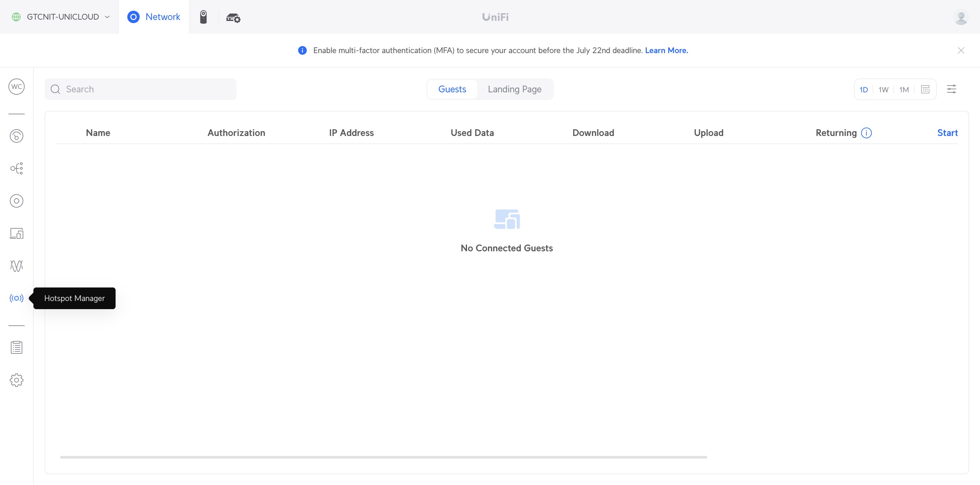Viewport: 980px width, 485px height.
Task: Select the Guests tab
Action: [452, 89]
